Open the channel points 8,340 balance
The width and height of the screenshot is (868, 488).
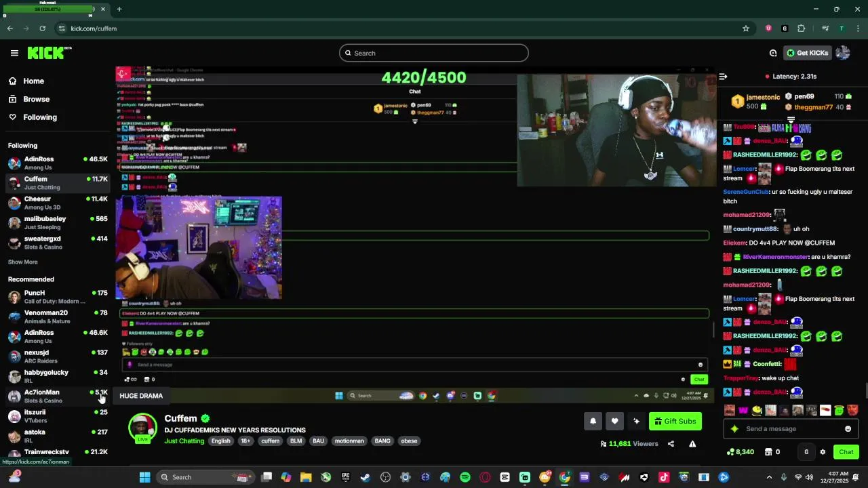pyautogui.click(x=741, y=452)
